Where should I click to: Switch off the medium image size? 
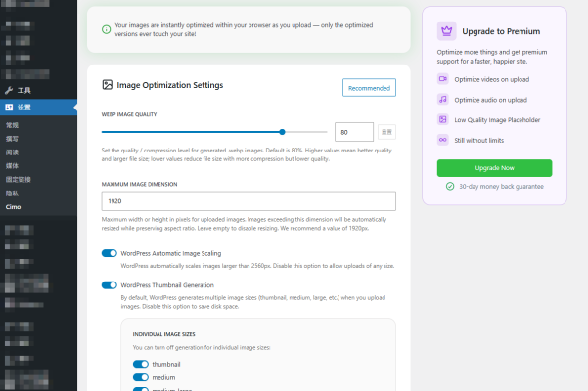[141, 376]
